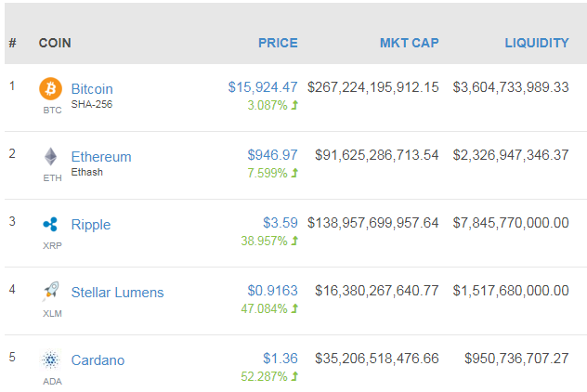The image size is (587, 392).
Task: Click rank number 3 in Ripple row
Action: pos(12,222)
